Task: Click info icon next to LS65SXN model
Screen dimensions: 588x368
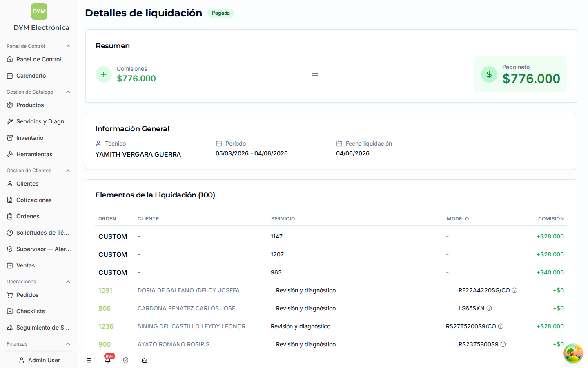Action: 489,308
